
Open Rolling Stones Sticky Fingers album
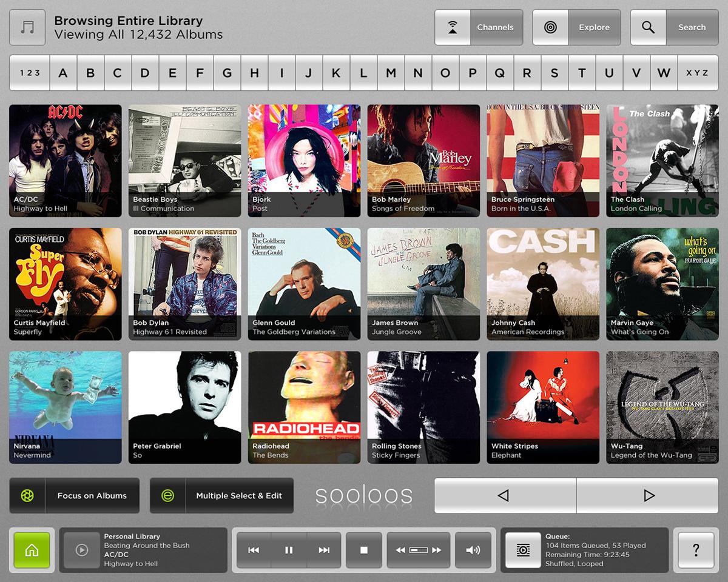(423, 407)
